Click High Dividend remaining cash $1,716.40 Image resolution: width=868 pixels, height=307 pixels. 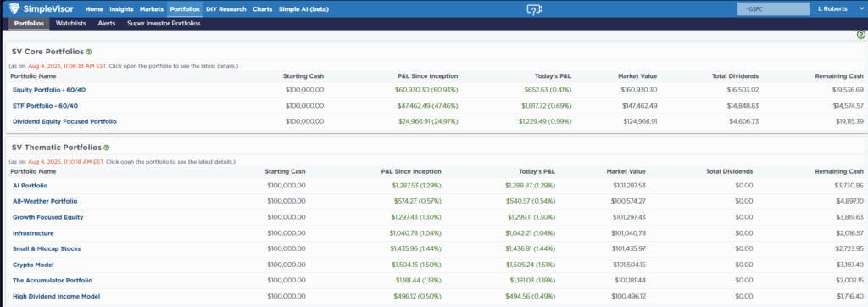coord(849,297)
